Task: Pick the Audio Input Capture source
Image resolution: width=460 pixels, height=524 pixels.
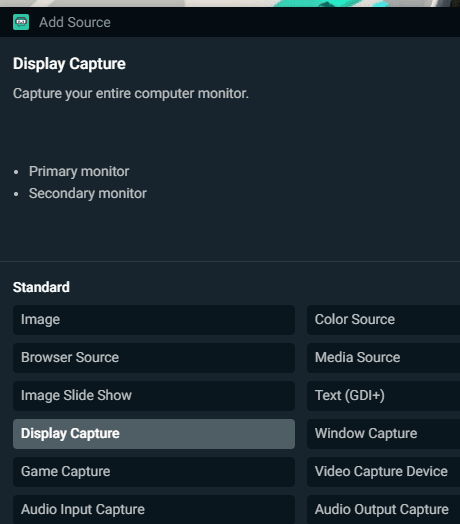Action: [x=154, y=510]
